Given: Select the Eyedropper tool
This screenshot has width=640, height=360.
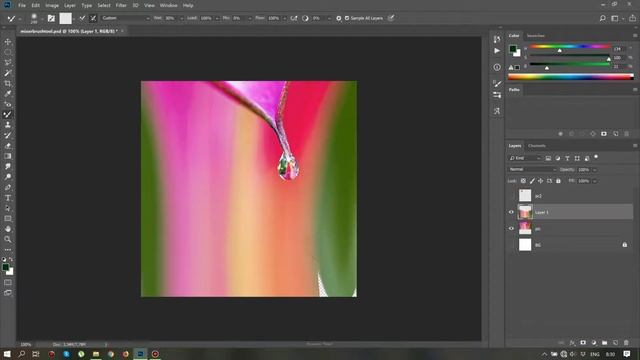Looking at the screenshot, I should [x=8, y=94].
